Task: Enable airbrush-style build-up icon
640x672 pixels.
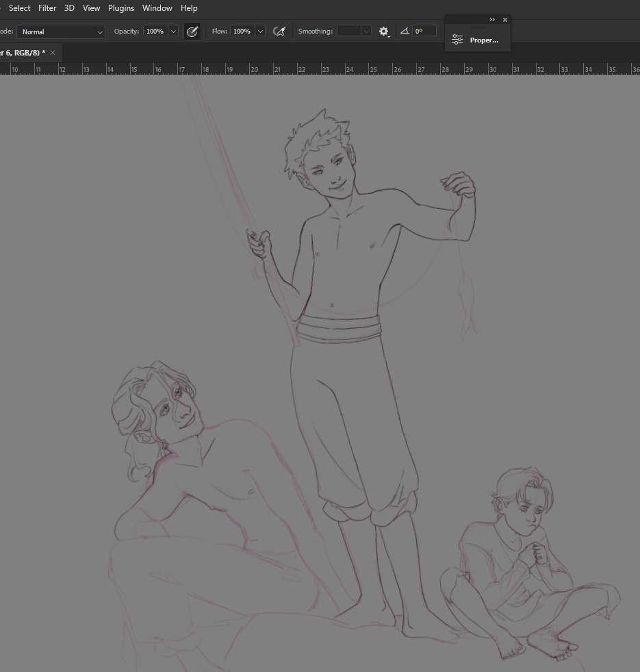Action: [279, 32]
